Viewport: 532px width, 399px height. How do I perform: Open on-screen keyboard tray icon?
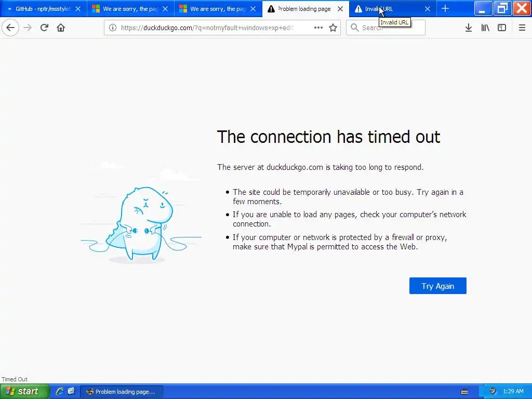464,392
